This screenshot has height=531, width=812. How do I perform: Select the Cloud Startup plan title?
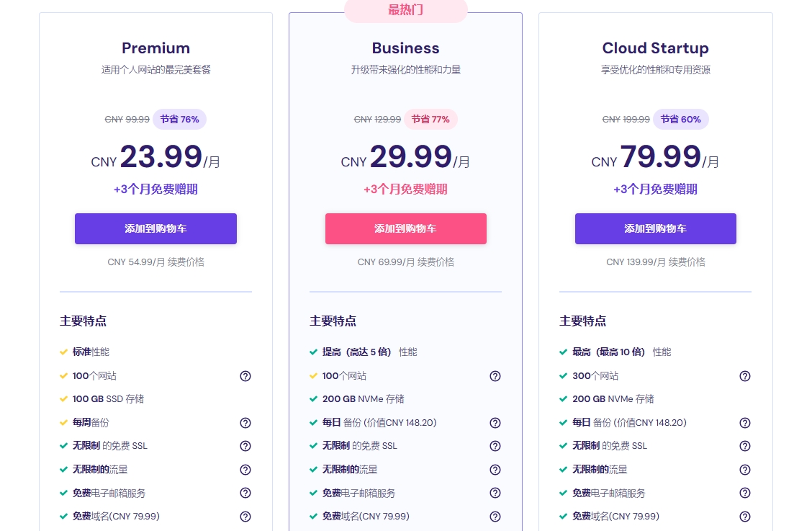(656, 48)
